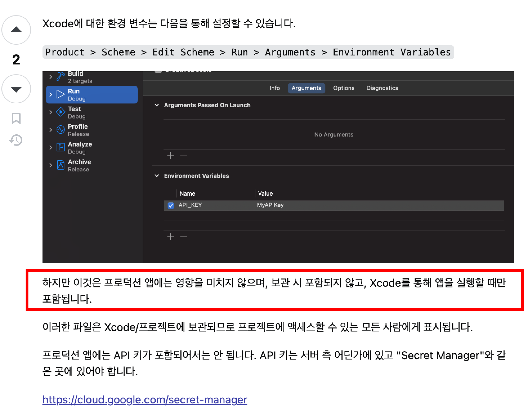Open the Info tab
The image size is (528, 420).
coord(274,88)
